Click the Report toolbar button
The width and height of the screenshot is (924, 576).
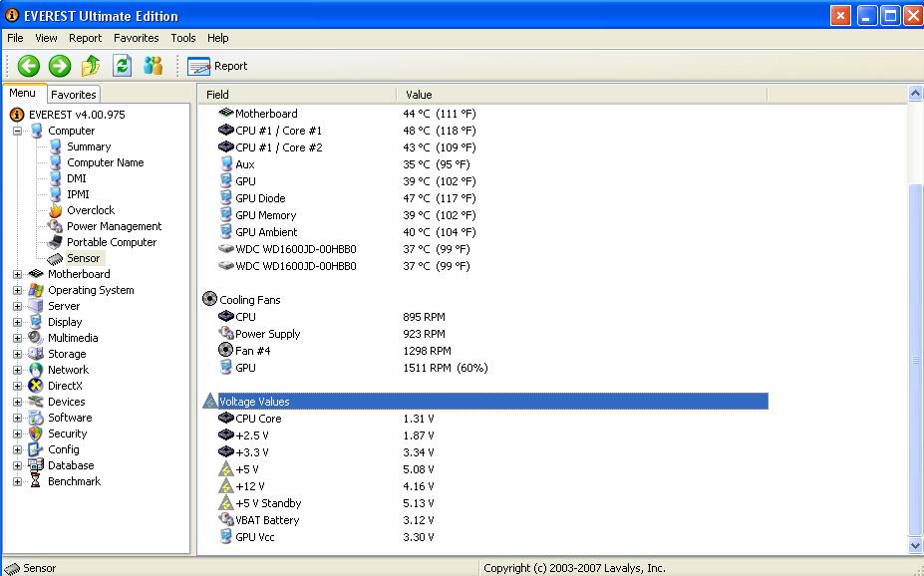click(217, 66)
